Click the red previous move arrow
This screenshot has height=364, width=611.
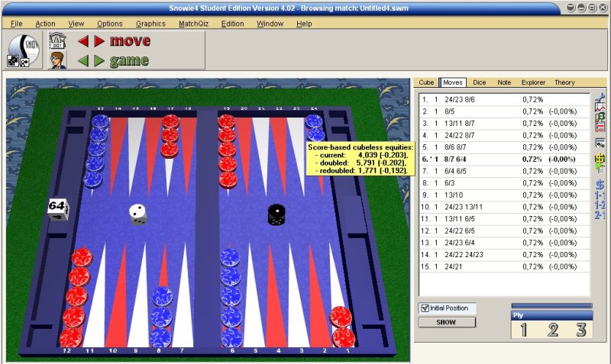(x=84, y=41)
